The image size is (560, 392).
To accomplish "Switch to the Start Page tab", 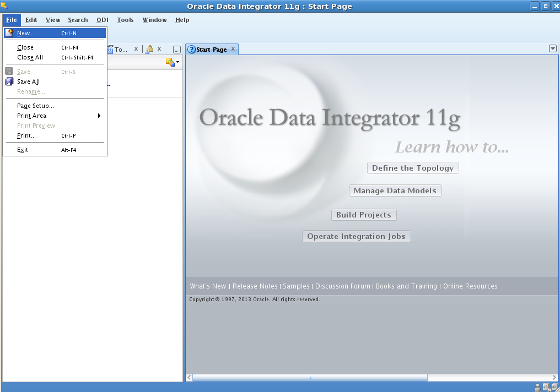I will pos(212,49).
